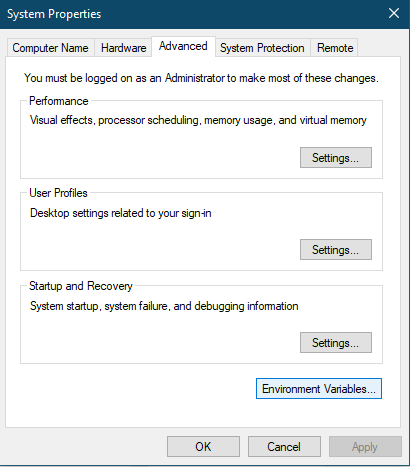Open Performance Settings button
Screen dimensions: 410x467
336,158
